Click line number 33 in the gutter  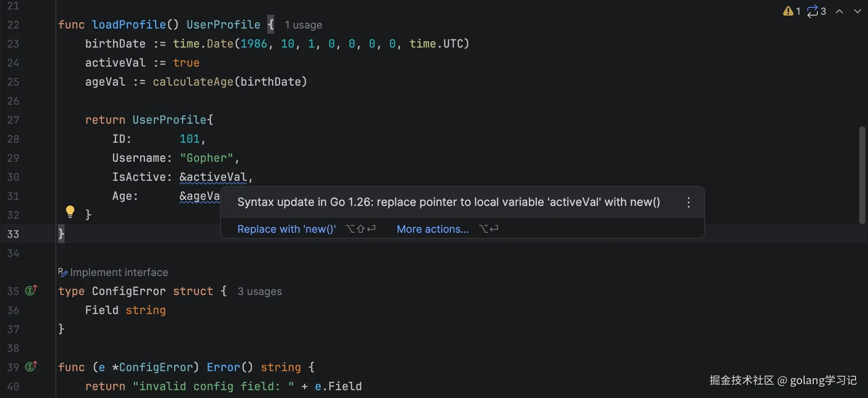click(13, 234)
